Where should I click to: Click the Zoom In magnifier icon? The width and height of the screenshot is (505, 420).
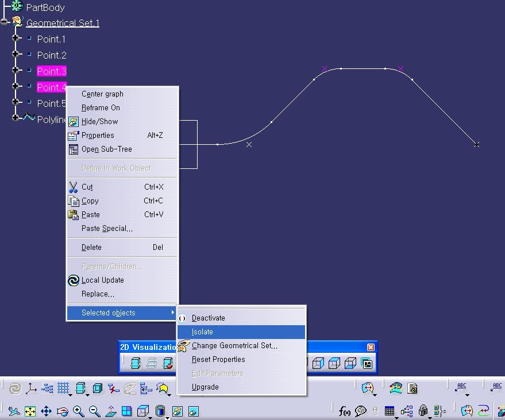point(79,411)
